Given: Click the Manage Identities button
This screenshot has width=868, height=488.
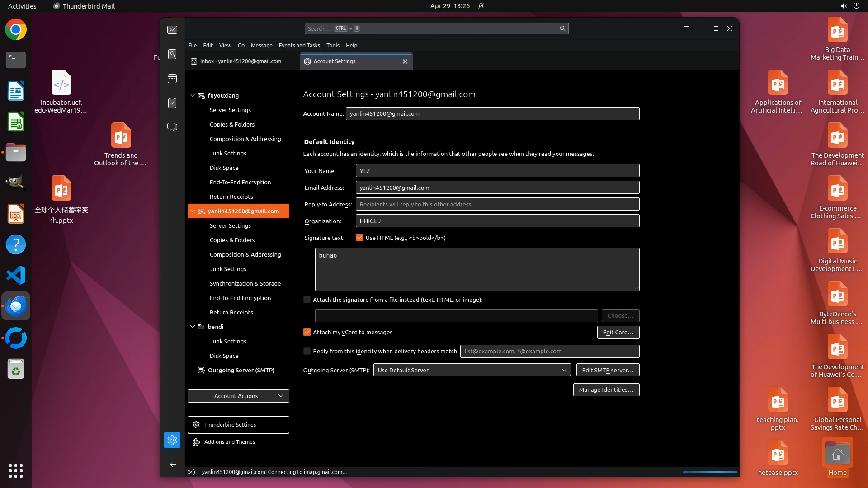Looking at the screenshot, I should [606, 389].
